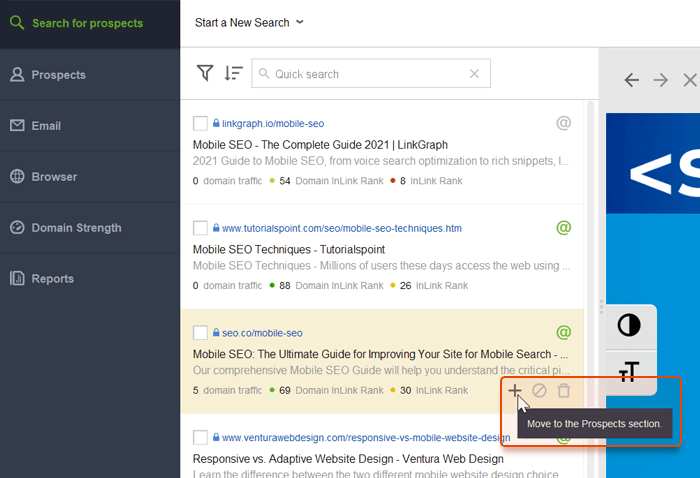Check the linkgraph.io result checkbox
Image resolution: width=700 pixels, height=478 pixels.
coord(200,123)
